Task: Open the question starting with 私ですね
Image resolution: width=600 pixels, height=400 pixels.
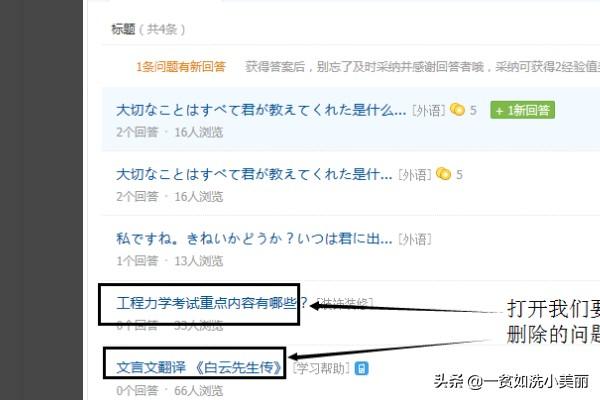Action: [x=254, y=239]
